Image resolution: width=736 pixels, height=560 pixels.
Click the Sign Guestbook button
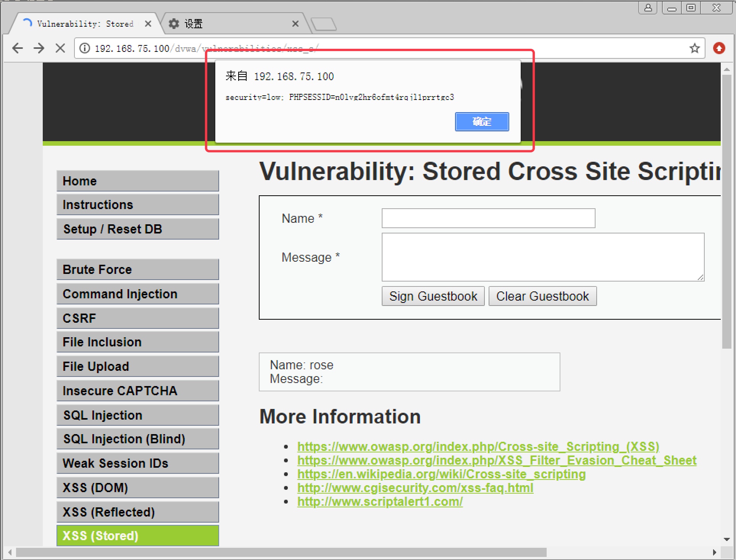(433, 296)
